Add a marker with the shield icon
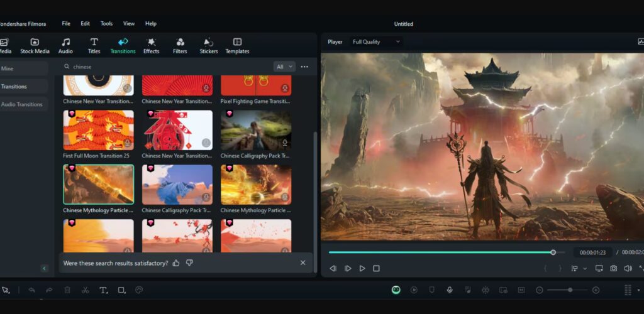The image size is (644, 314). point(431,290)
